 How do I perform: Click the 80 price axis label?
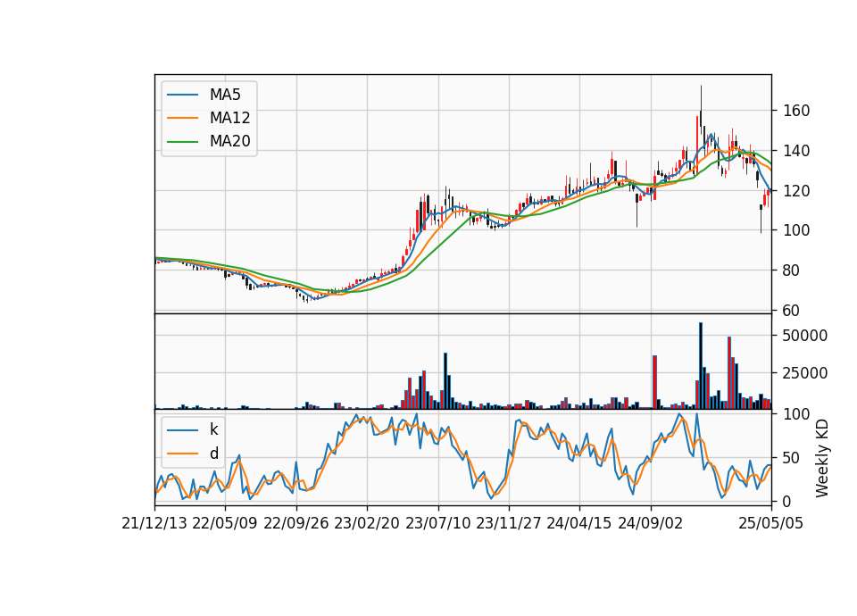[x=792, y=271]
